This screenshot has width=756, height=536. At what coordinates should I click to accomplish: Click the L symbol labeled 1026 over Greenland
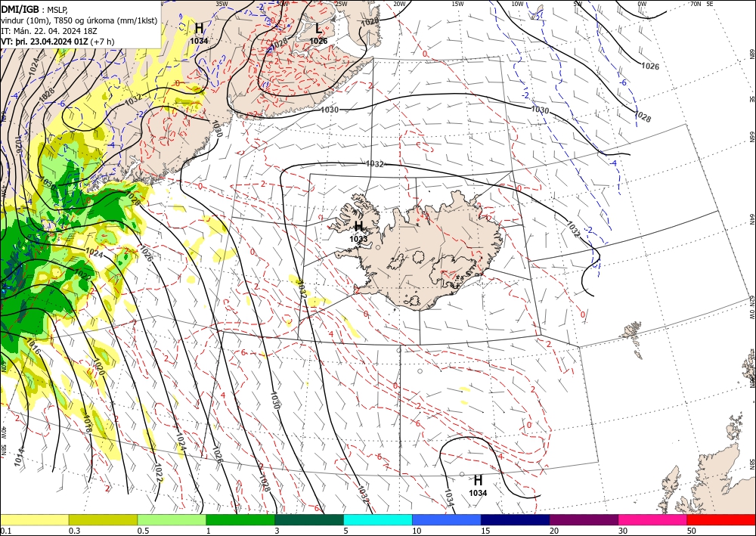(x=319, y=29)
